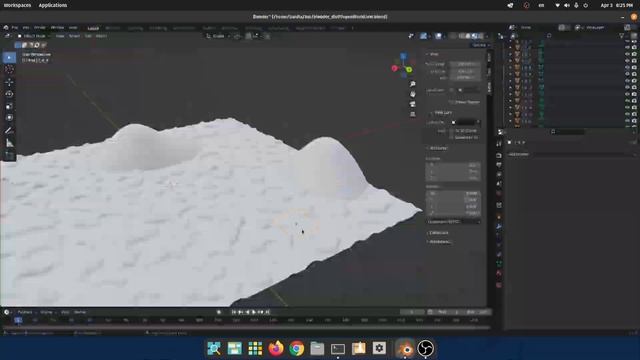Click the viewport pan hand icon
The width and height of the screenshot is (640, 360).
pyautogui.click(x=413, y=94)
